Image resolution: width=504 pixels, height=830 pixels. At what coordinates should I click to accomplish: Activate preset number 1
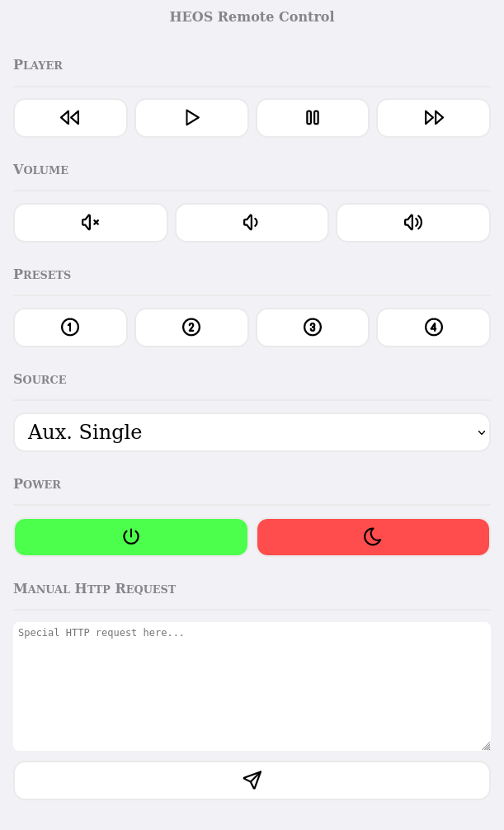click(x=70, y=327)
